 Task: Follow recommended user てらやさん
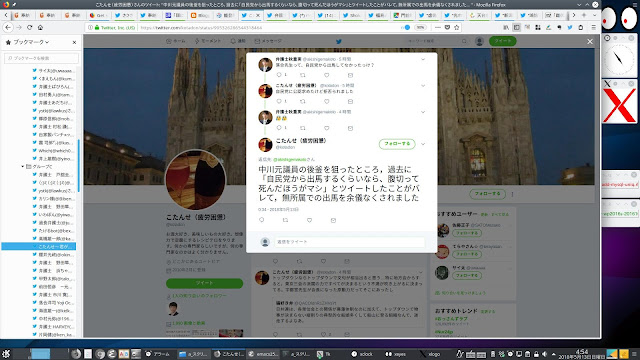[x=467, y=254]
